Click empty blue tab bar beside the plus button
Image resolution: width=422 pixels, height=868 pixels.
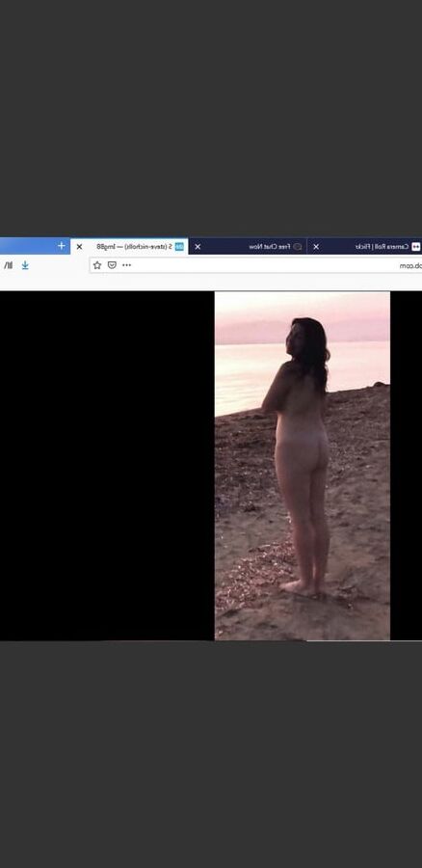(27, 246)
